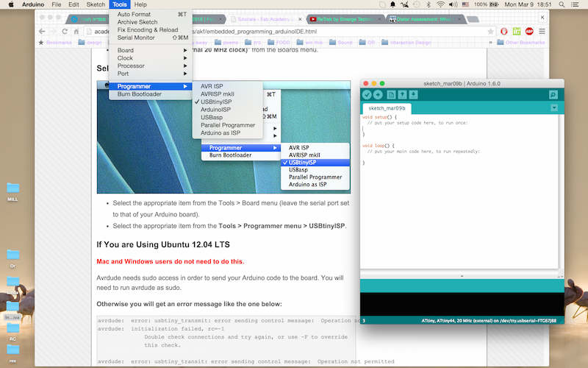
Task: Click the Or folder on desktop
Action: (x=12, y=258)
